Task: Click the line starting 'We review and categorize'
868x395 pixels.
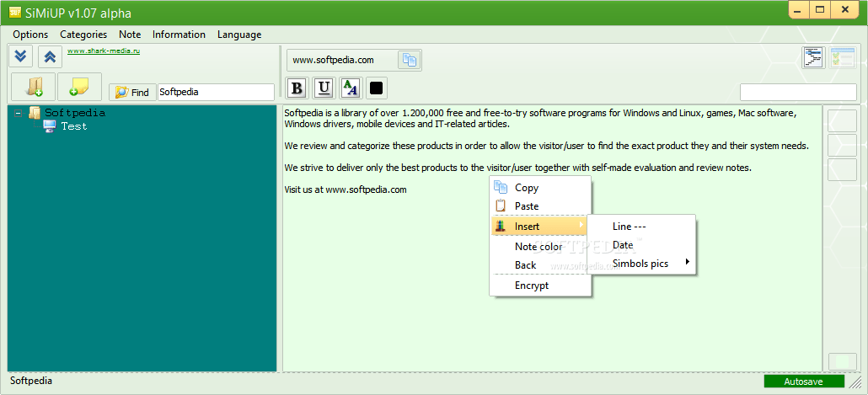Action: (x=546, y=146)
